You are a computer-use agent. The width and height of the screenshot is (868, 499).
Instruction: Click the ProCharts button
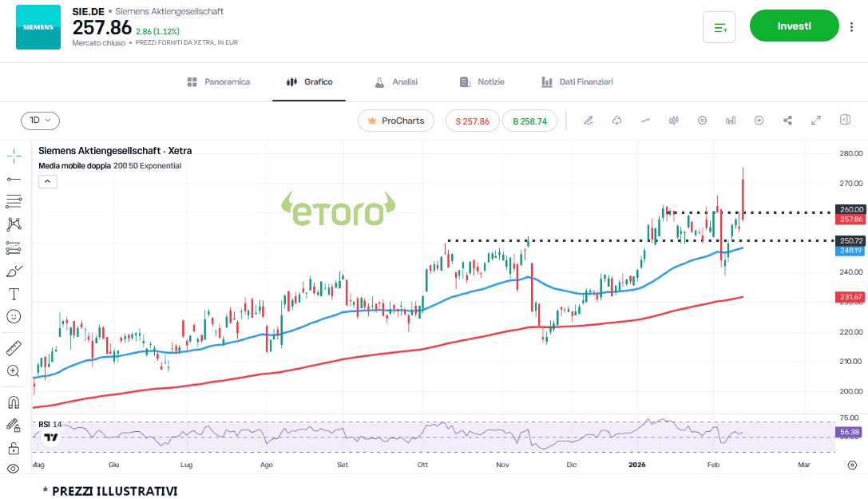[x=396, y=121]
